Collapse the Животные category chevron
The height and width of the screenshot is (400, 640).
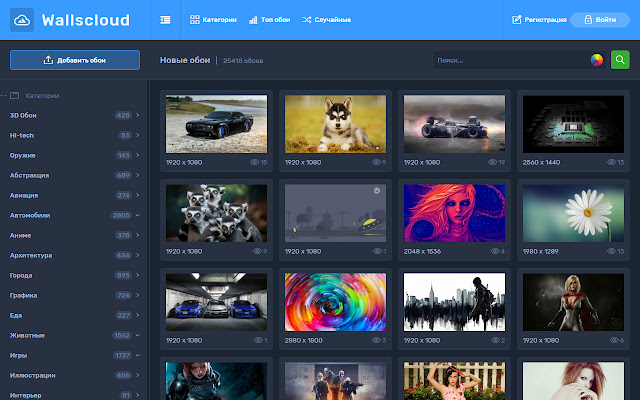point(138,336)
